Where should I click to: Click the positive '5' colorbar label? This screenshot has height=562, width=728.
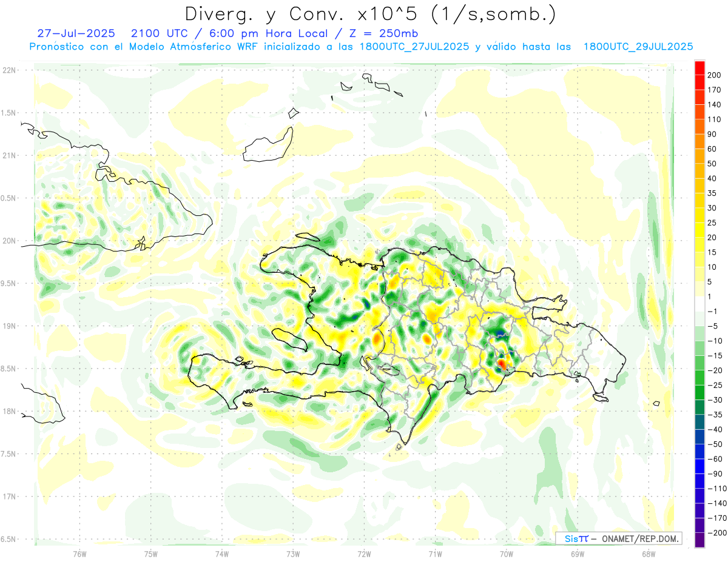tap(710, 282)
